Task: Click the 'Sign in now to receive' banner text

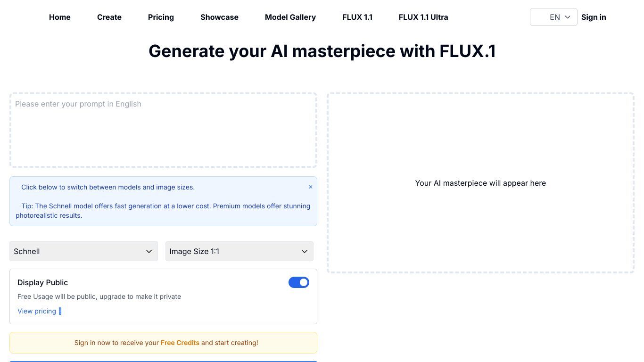Action: (x=166, y=343)
